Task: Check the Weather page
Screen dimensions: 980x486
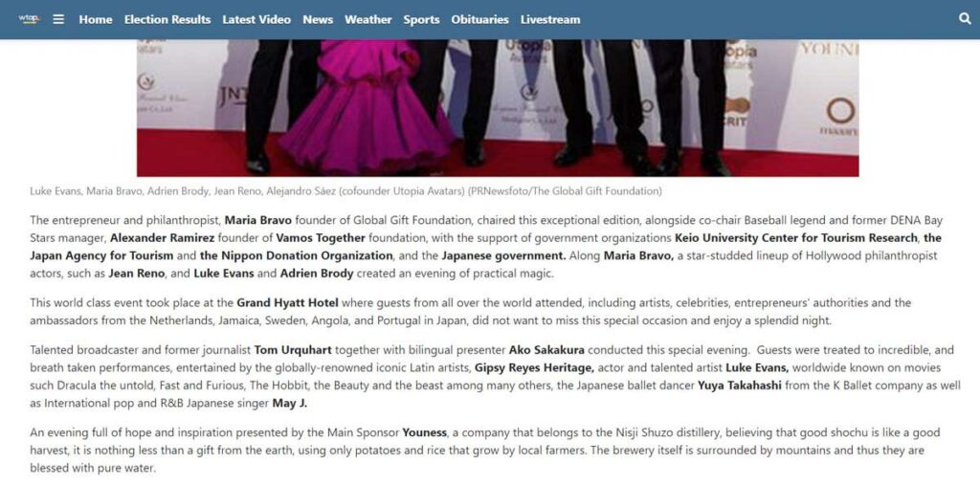Action: [x=367, y=19]
